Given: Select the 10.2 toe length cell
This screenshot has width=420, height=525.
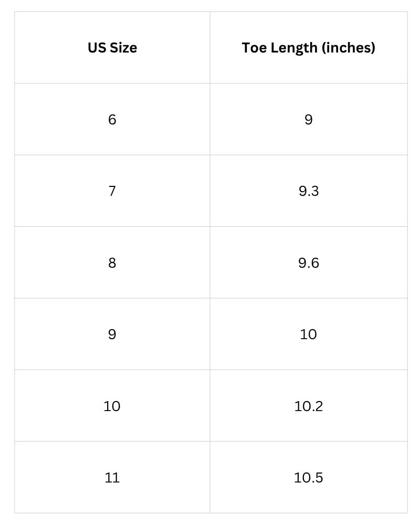Looking at the screenshot, I should coord(309,406).
